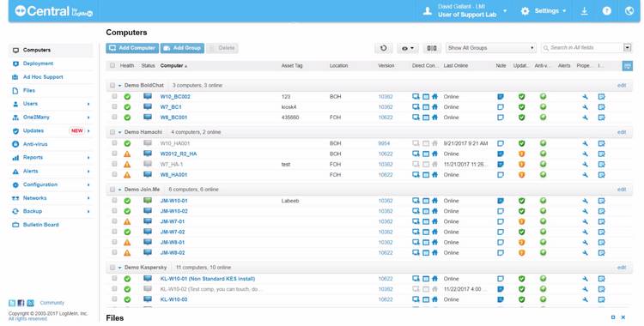Collapse the Demo Kaspersky group arrow
Viewport: 644px width, 326px height.
[120, 268]
